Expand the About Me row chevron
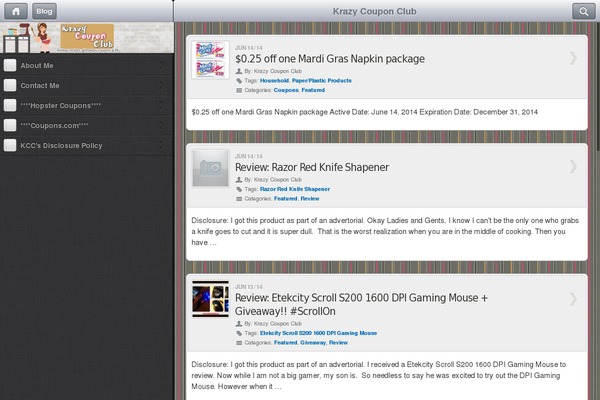600x400 pixels. point(161,65)
